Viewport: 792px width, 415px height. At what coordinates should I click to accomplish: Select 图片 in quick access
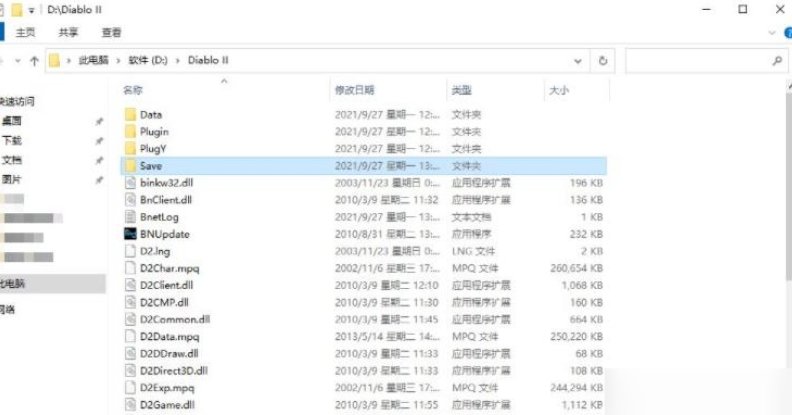12,179
